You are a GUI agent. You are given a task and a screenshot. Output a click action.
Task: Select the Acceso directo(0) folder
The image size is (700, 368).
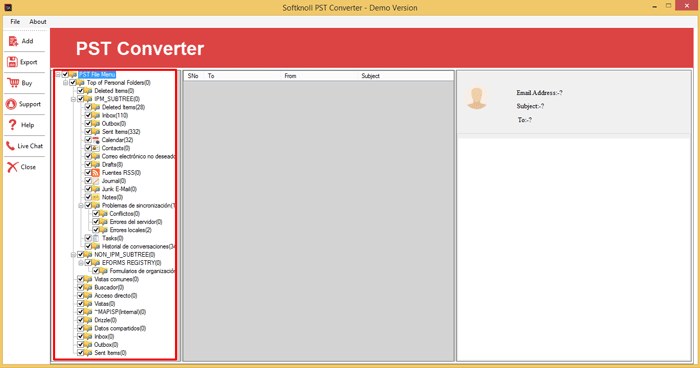116,296
